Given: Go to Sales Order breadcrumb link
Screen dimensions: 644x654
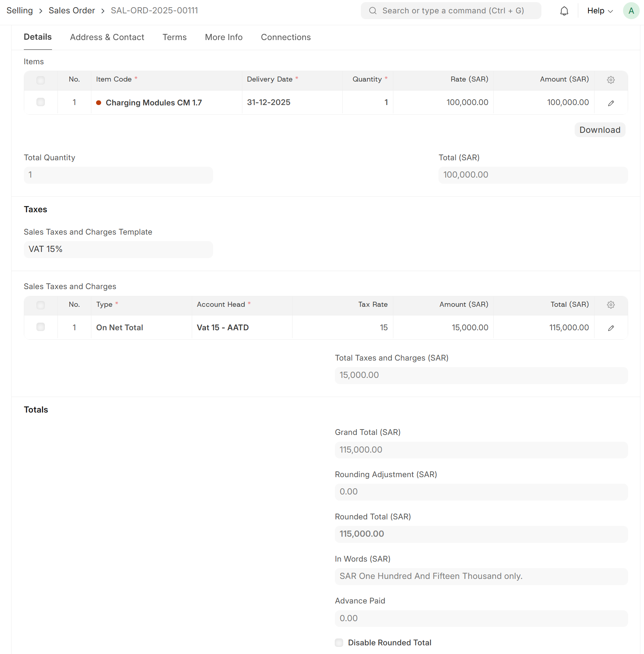Looking at the screenshot, I should (72, 10).
